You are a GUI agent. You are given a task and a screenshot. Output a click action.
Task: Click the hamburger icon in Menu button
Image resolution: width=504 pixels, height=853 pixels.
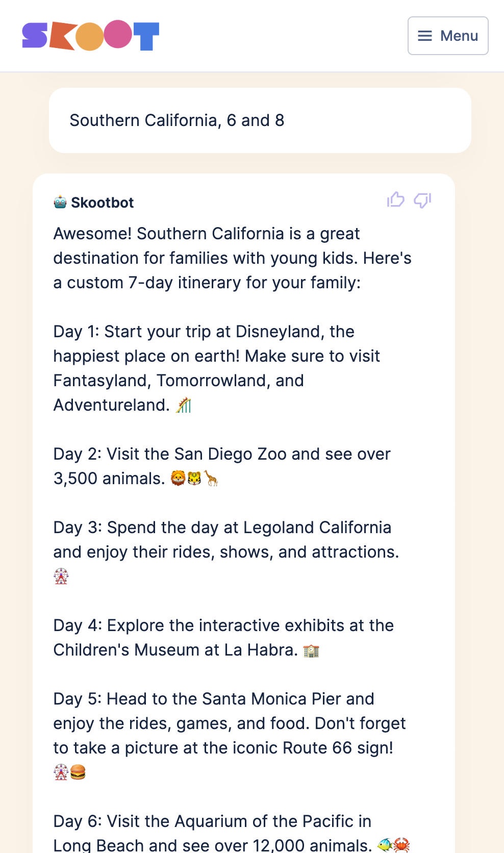tap(425, 36)
